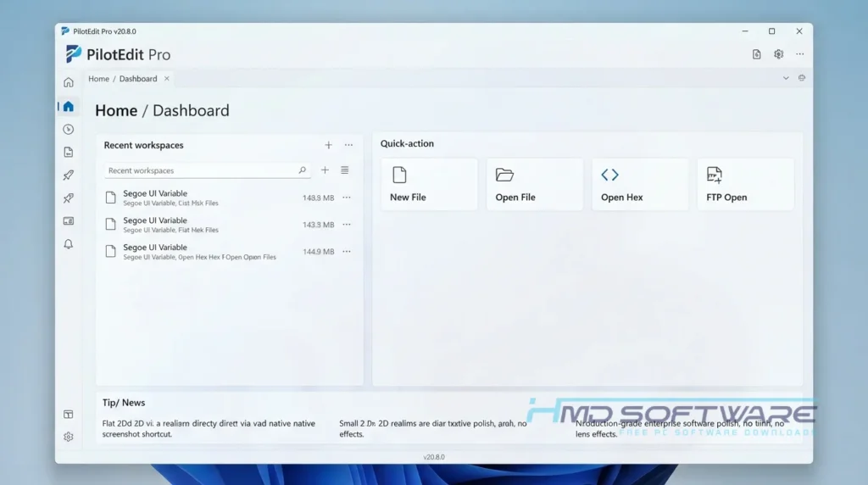
Task: Open the notifications bell icon
Action: pos(68,244)
